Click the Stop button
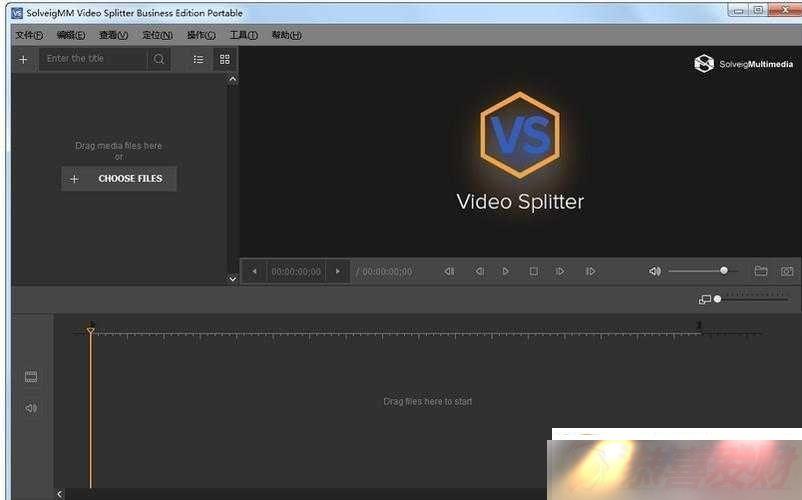Screen dimensions: 802x500 click(533, 271)
